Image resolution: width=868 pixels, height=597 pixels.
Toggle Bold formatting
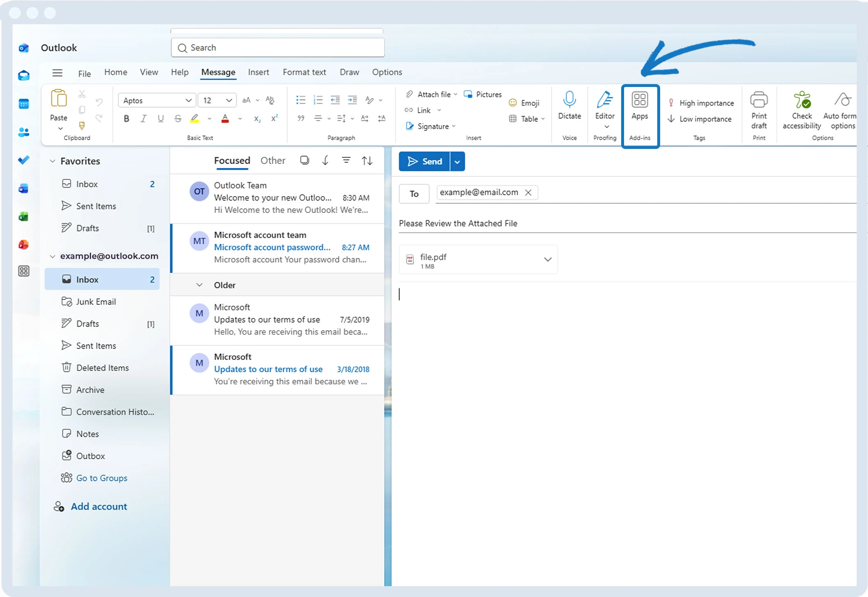(x=126, y=119)
